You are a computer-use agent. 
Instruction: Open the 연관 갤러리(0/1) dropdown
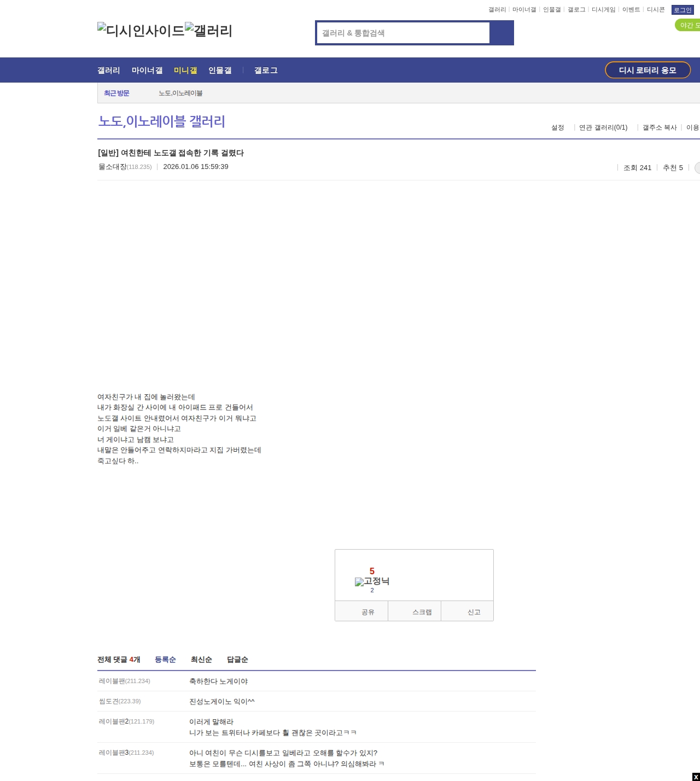click(603, 127)
